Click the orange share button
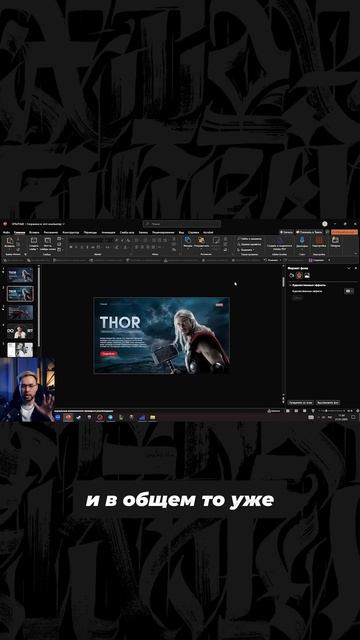The width and height of the screenshot is (360, 640). point(344,232)
